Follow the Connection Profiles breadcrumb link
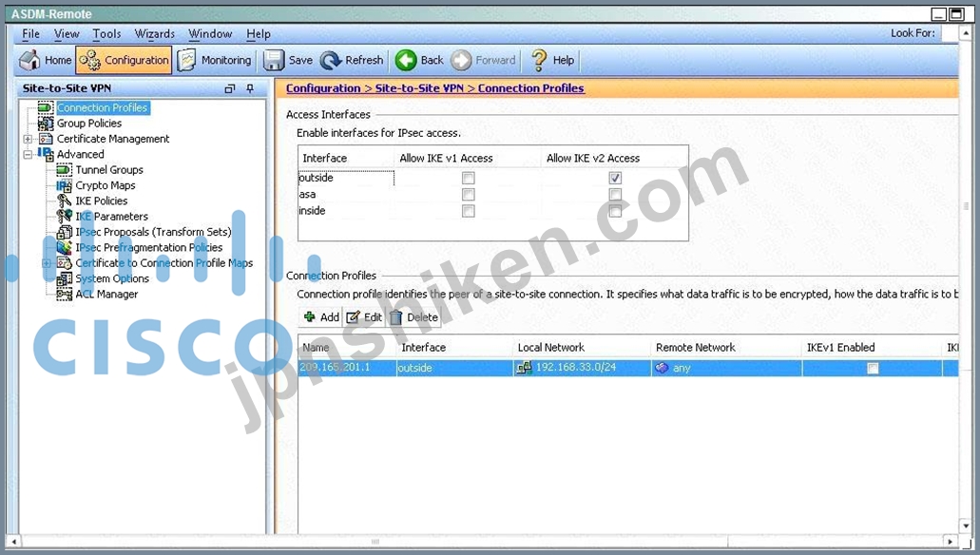This screenshot has height=555, width=980. pos(530,88)
